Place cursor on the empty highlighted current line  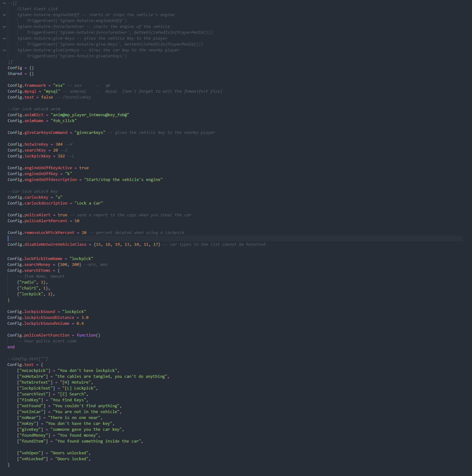click(x=235, y=238)
